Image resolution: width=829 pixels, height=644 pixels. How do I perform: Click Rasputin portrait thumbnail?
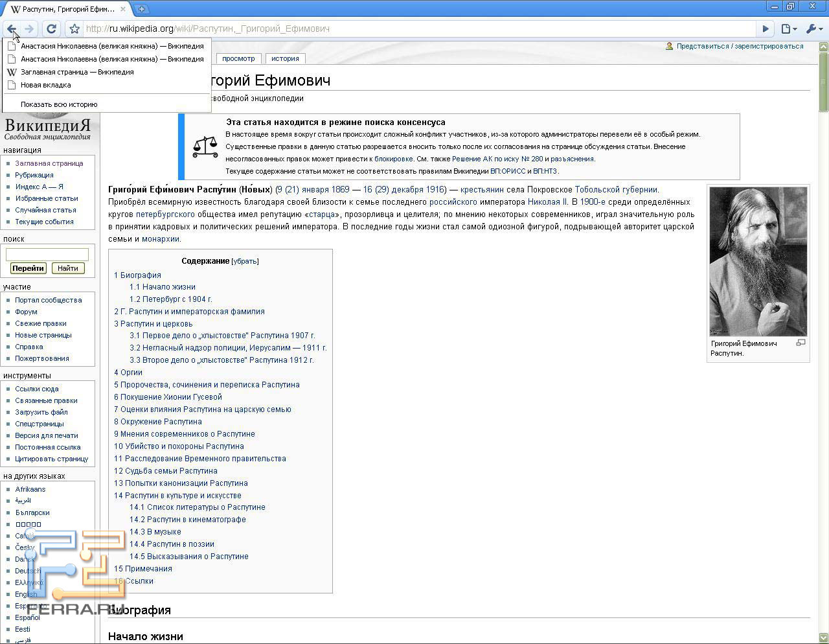tap(758, 261)
